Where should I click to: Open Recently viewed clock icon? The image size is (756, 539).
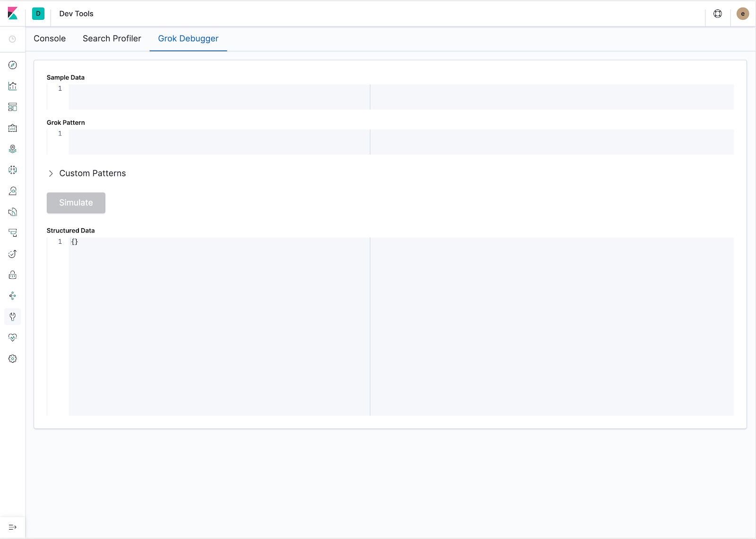pos(13,39)
